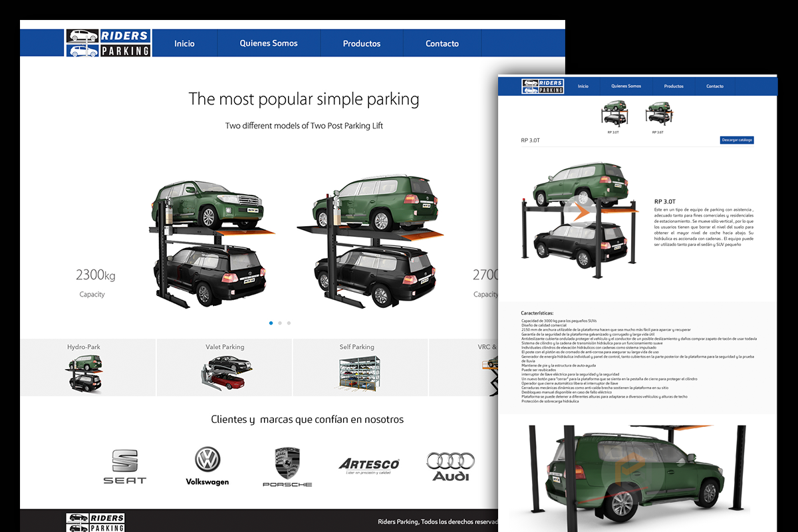This screenshot has height=532, width=798.
Task: Jump to the third carousel slide dot
Action: point(289,323)
